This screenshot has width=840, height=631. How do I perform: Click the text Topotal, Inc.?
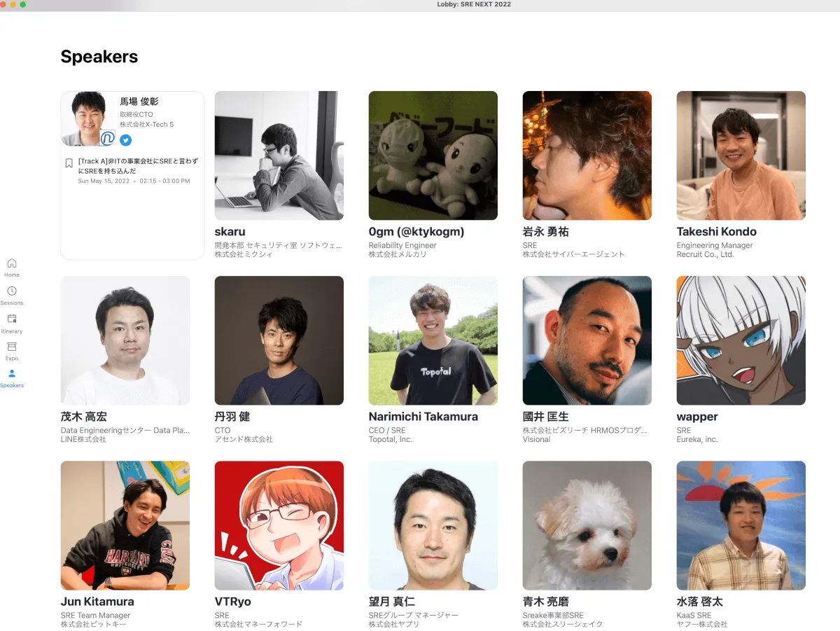(391, 440)
